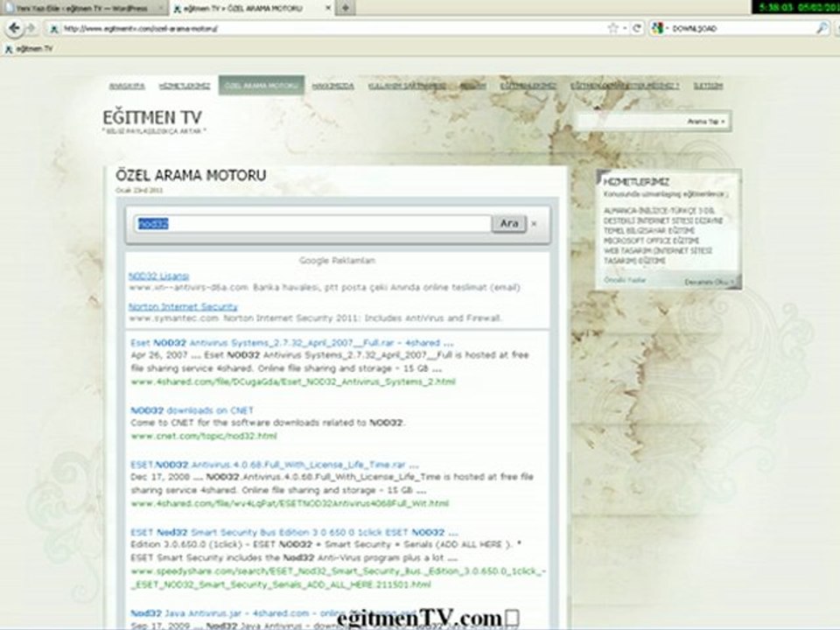Click the magnifier in browser search box

pyautogui.click(x=822, y=28)
